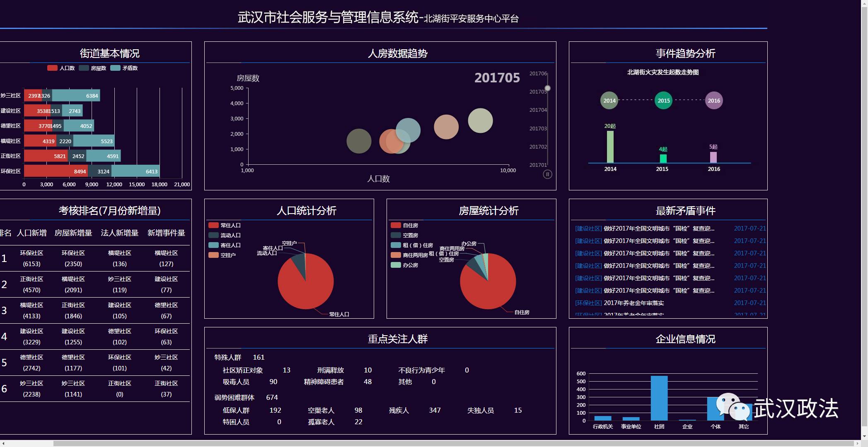Click the 妙三社区 teal segment 6384
The image size is (868, 447).
click(x=76, y=96)
